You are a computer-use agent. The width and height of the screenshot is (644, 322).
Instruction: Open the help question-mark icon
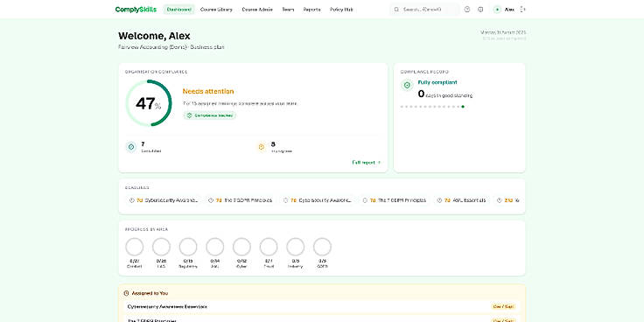click(x=467, y=10)
